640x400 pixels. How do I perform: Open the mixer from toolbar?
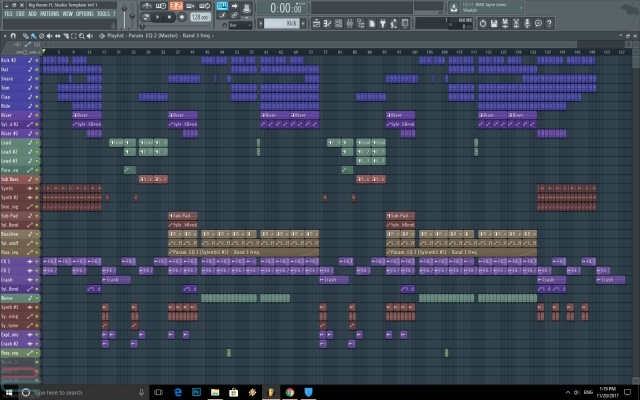coord(350,24)
